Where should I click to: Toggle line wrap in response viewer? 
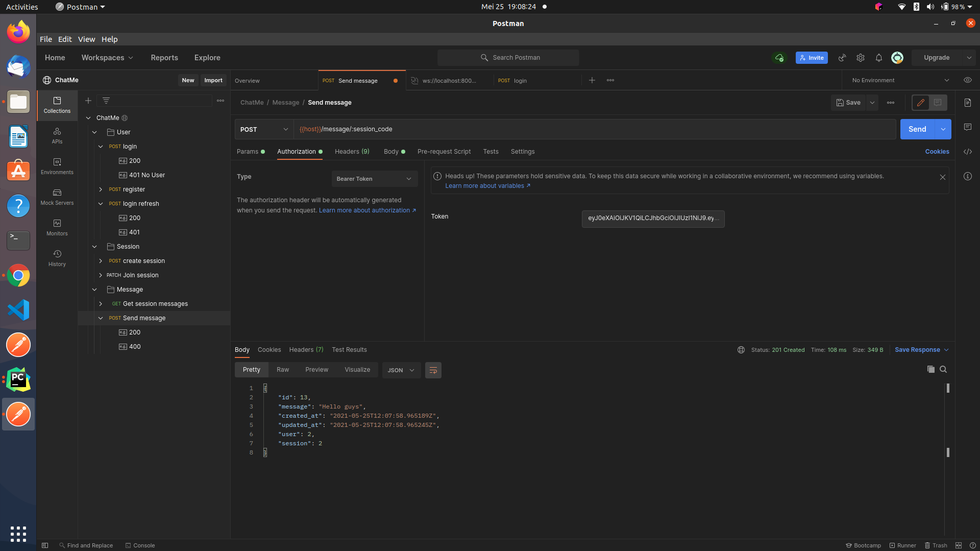pos(433,370)
